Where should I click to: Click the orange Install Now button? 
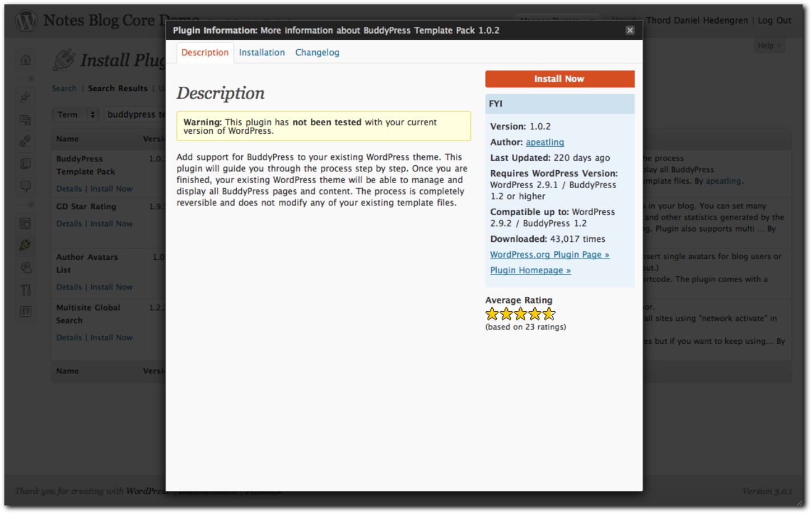coord(559,79)
